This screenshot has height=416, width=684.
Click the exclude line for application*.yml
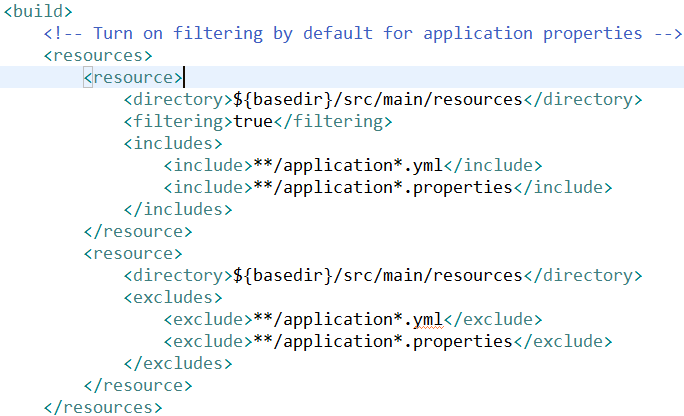(x=352, y=320)
